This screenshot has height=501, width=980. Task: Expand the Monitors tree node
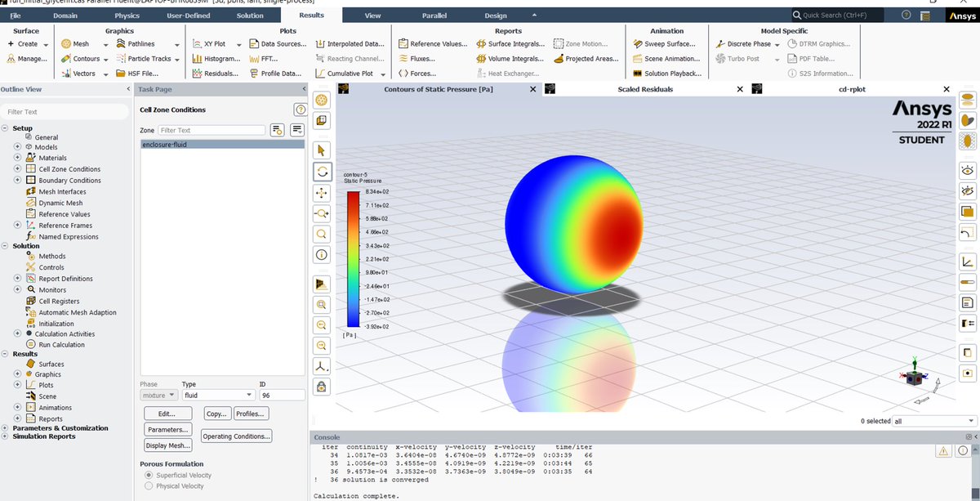17,290
